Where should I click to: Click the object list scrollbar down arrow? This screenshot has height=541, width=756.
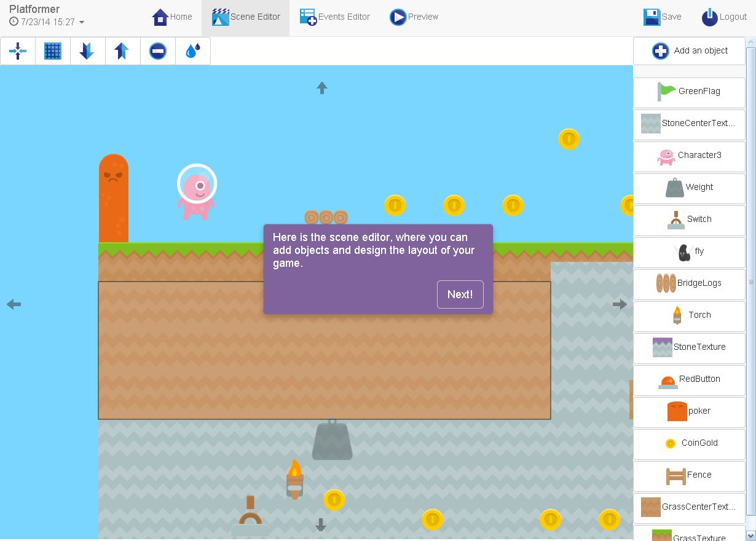pos(750,536)
